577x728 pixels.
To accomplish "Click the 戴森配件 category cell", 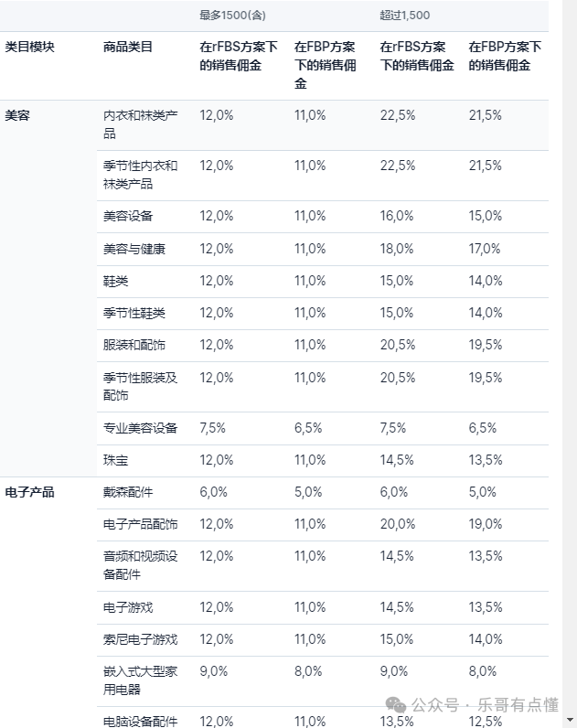I will pyautogui.click(x=128, y=492).
